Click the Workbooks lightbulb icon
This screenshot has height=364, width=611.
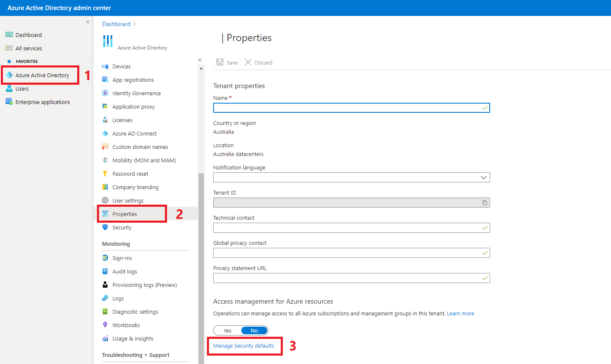(x=105, y=325)
